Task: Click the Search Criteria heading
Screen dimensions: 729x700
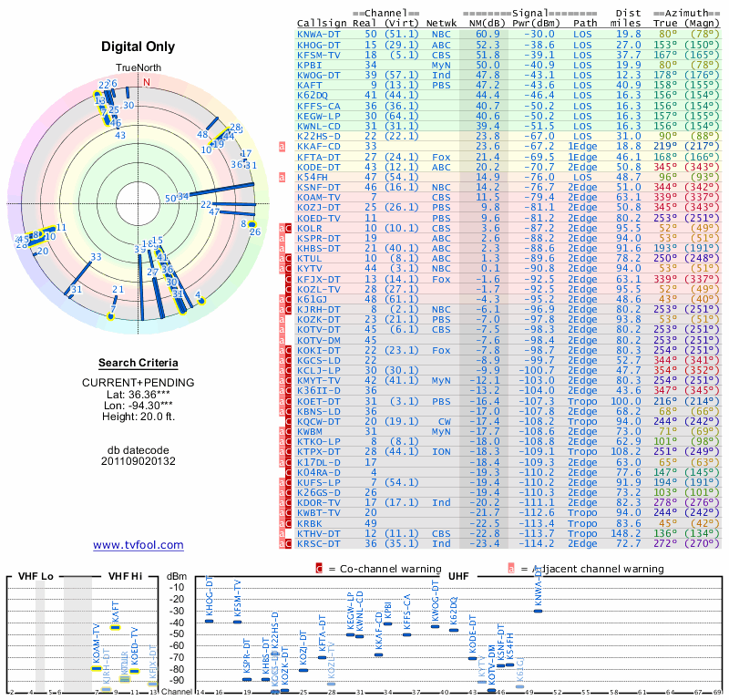Action: pos(139,363)
